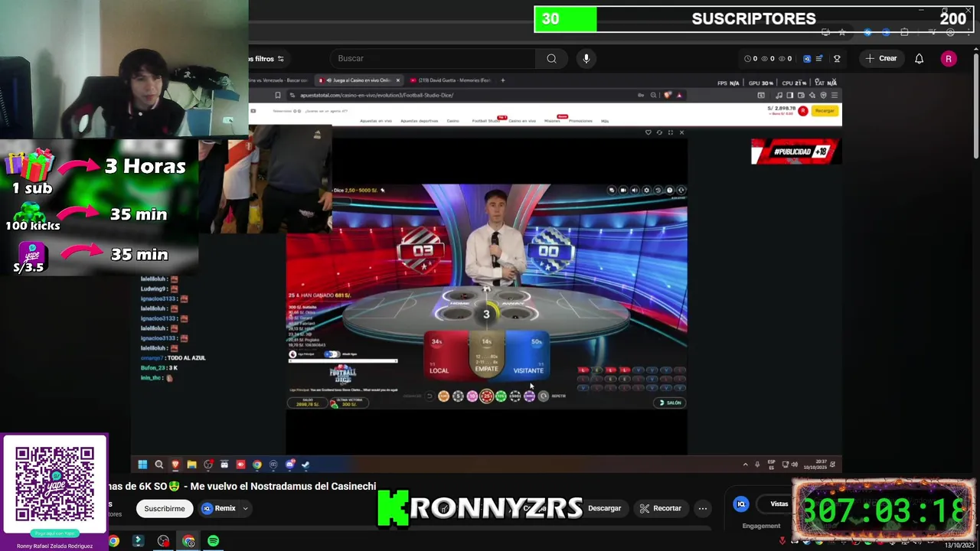
Task: Open a new tab in inner browser
Action: click(x=503, y=80)
